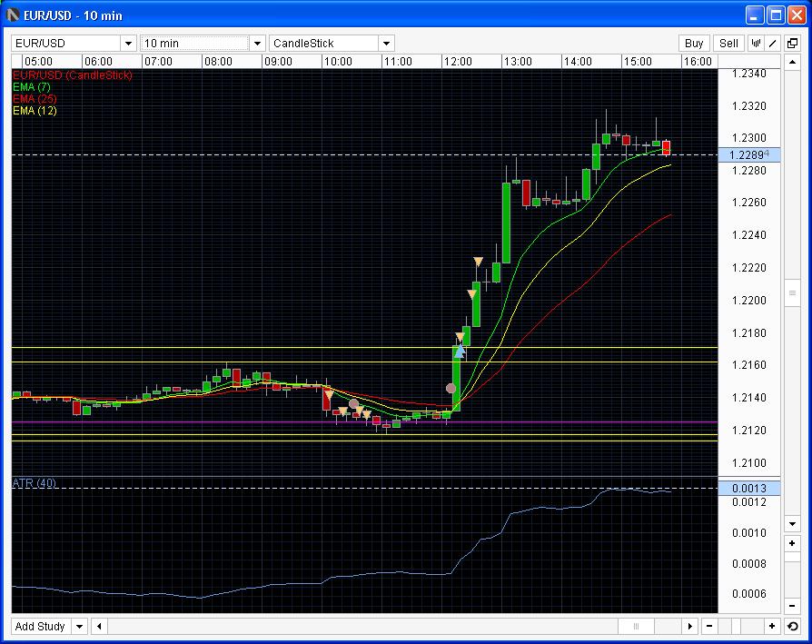Select the trend line drawing tool
Viewport: 812px width, 644px height.
[773, 44]
